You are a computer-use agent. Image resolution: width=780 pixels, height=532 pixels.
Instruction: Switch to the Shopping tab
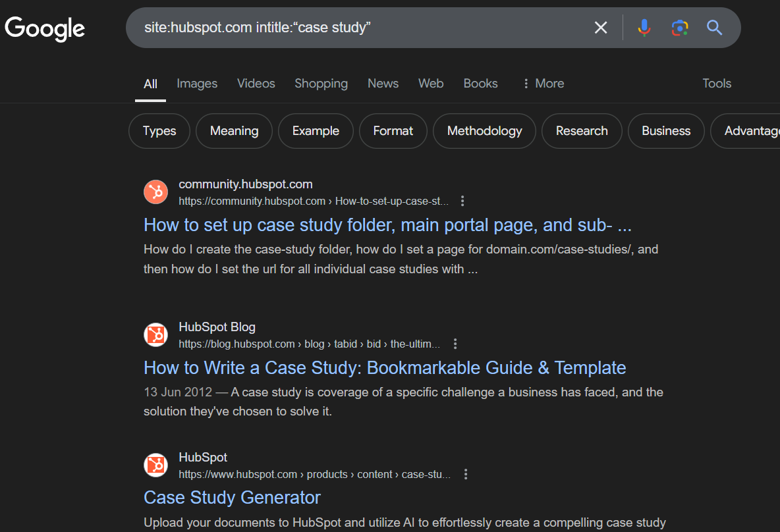coord(321,84)
